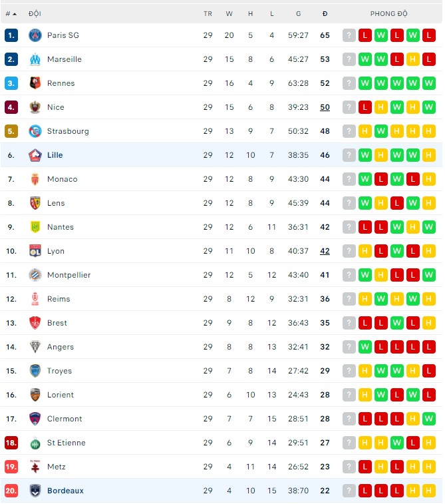Click the TR matches played header

tap(208, 13)
